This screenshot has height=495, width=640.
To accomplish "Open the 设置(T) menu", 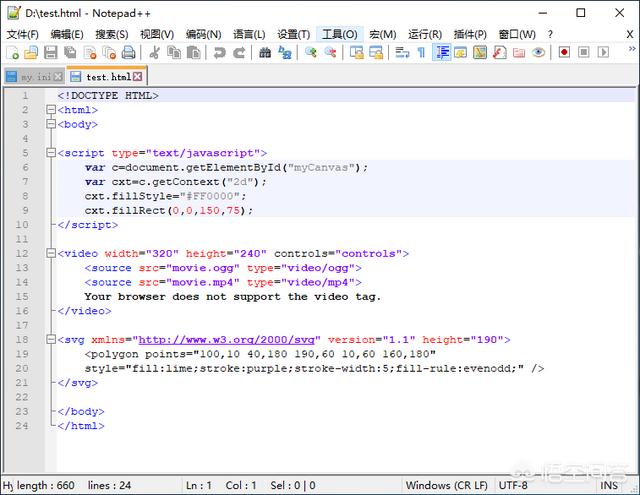I will tap(293, 34).
